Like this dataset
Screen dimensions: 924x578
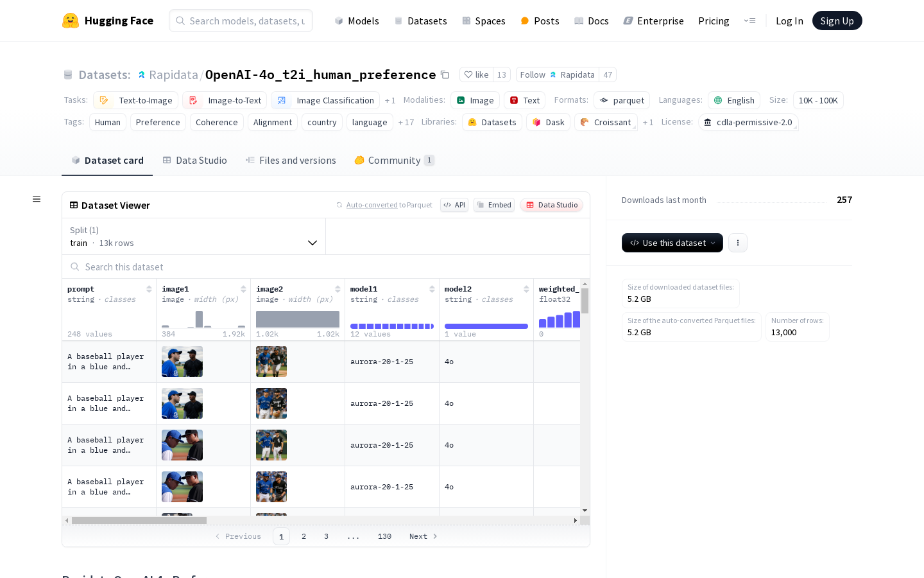click(477, 74)
